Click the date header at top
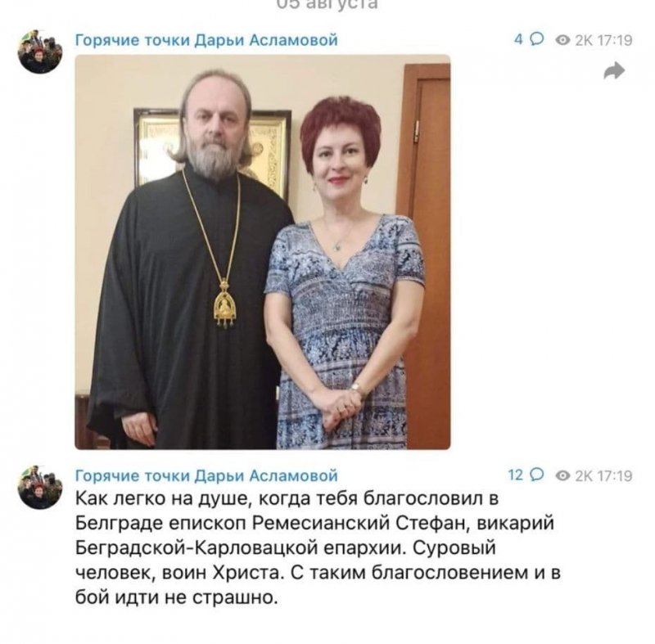Image resolution: width=655 pixels, height=644 pixels. (x=327, y=4)
